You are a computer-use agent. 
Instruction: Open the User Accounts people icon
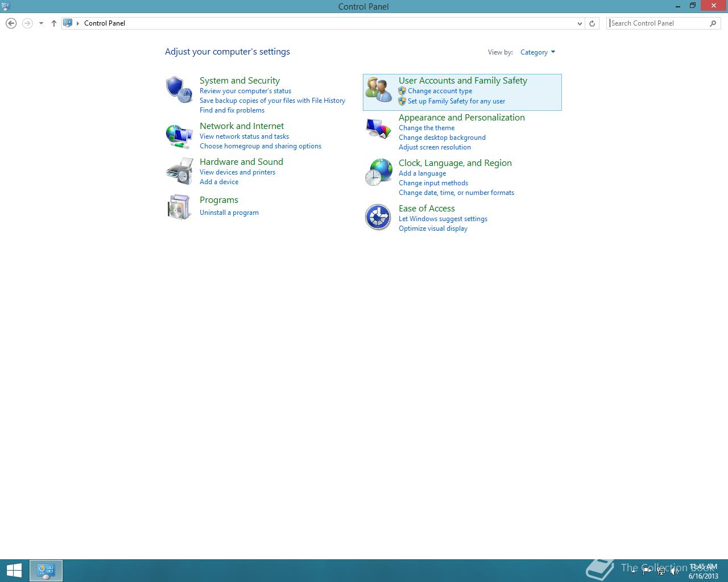point(379,90)
